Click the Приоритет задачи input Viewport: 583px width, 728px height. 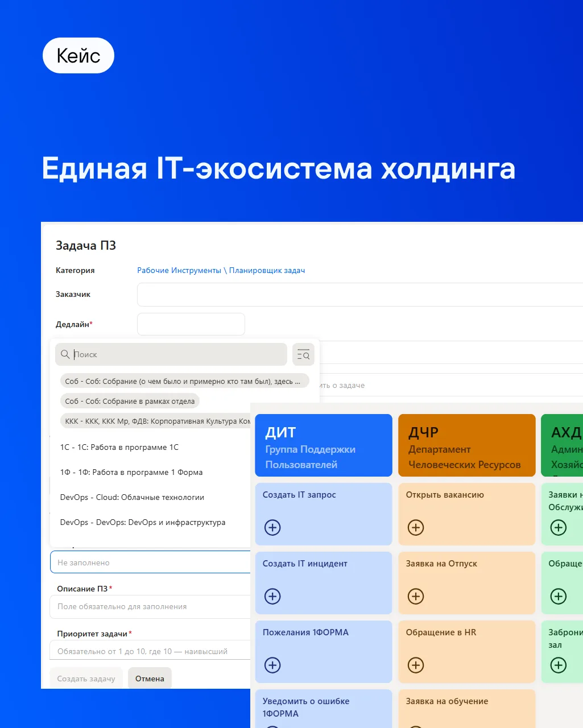point(150,651)
